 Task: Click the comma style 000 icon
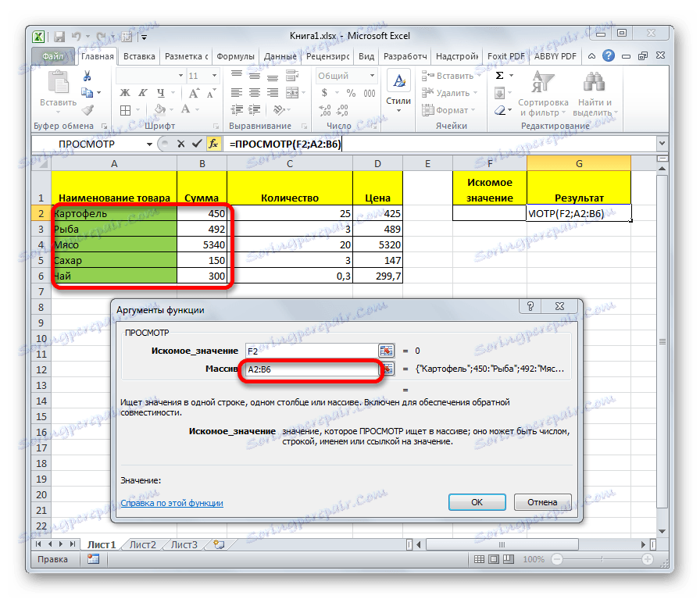click(x=370, y=93)
